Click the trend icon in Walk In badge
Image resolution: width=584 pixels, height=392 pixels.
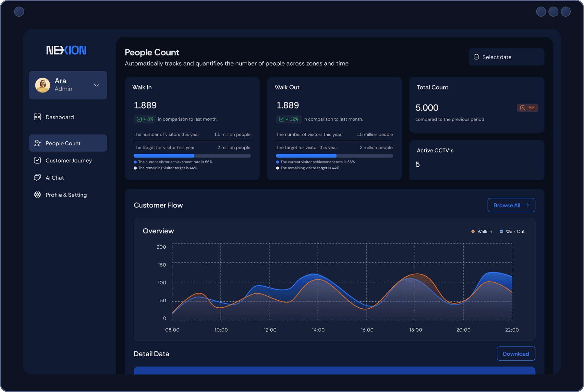[139, 119]
